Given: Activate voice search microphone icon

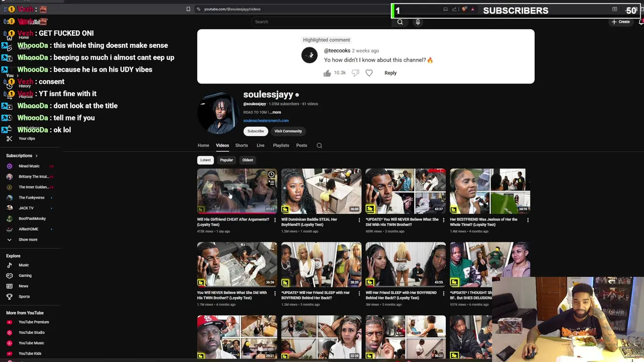Looking at the screenshot, I should pyautogui.click(x=418, y=22).
